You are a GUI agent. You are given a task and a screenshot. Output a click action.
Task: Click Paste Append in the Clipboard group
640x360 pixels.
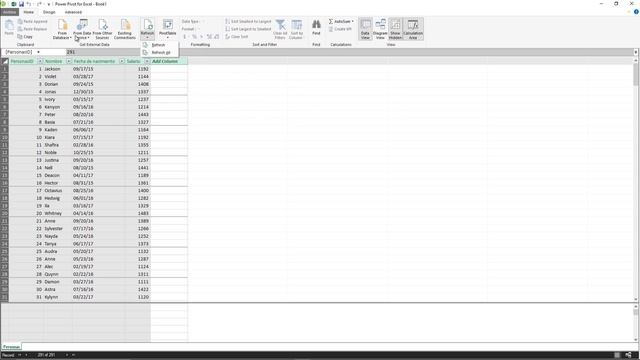point(32,21)
